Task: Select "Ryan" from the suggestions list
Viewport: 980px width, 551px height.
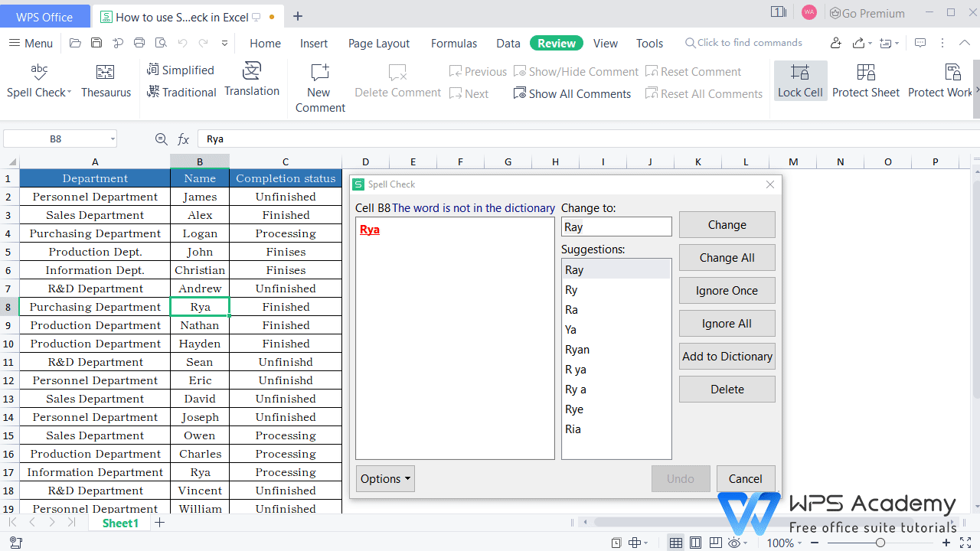Action: coord(577,349)
